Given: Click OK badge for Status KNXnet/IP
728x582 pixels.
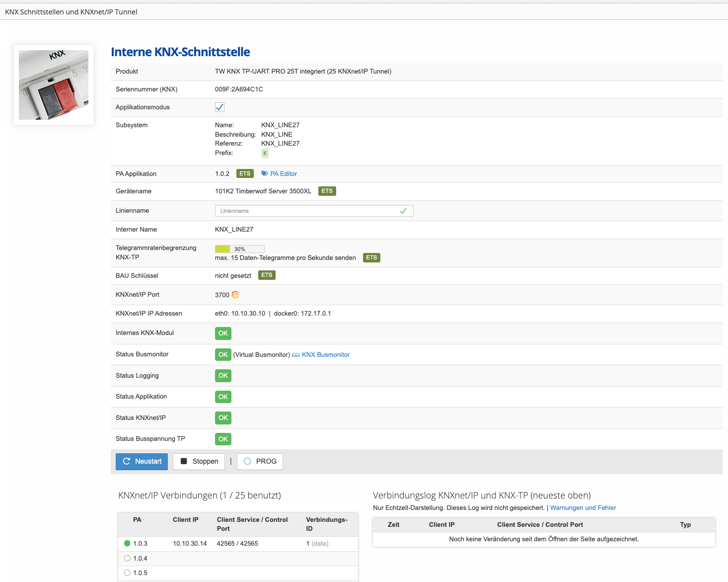Looking at the screenshot, I should tap(223, 418).
